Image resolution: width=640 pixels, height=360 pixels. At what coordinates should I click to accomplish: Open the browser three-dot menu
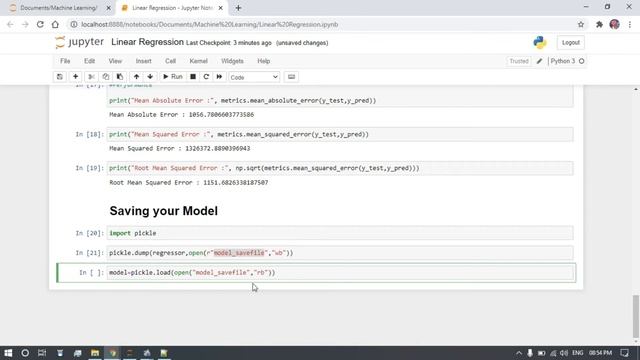pos(630,24)
